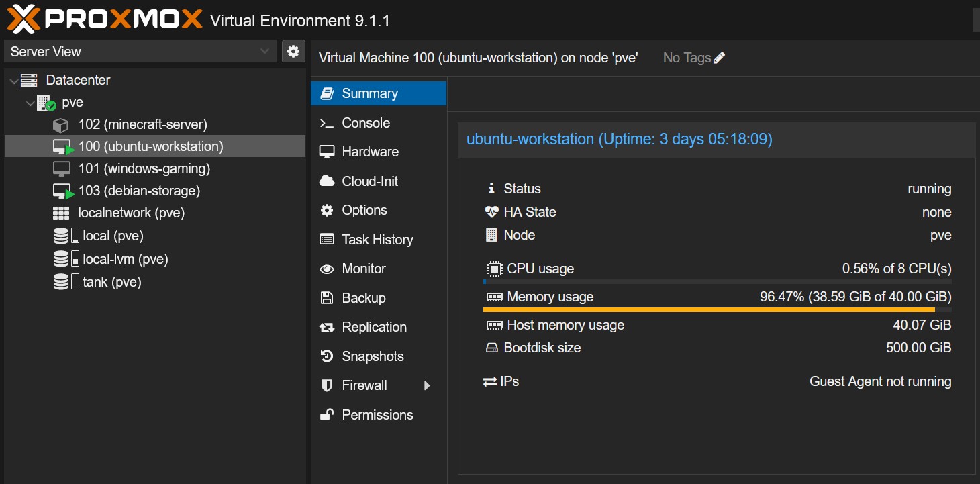Open the Options tab
The height and width of the screenshot is (484, 980).
[379, 210]
